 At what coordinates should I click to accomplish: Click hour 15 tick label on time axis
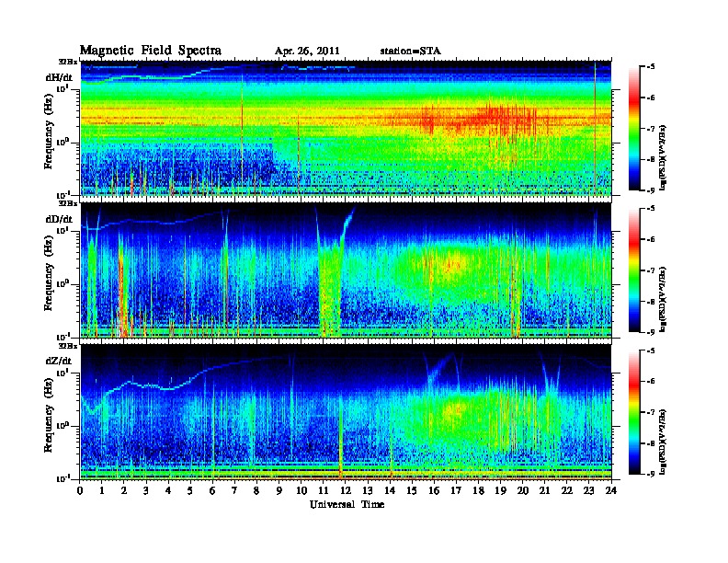click(412, 490)
